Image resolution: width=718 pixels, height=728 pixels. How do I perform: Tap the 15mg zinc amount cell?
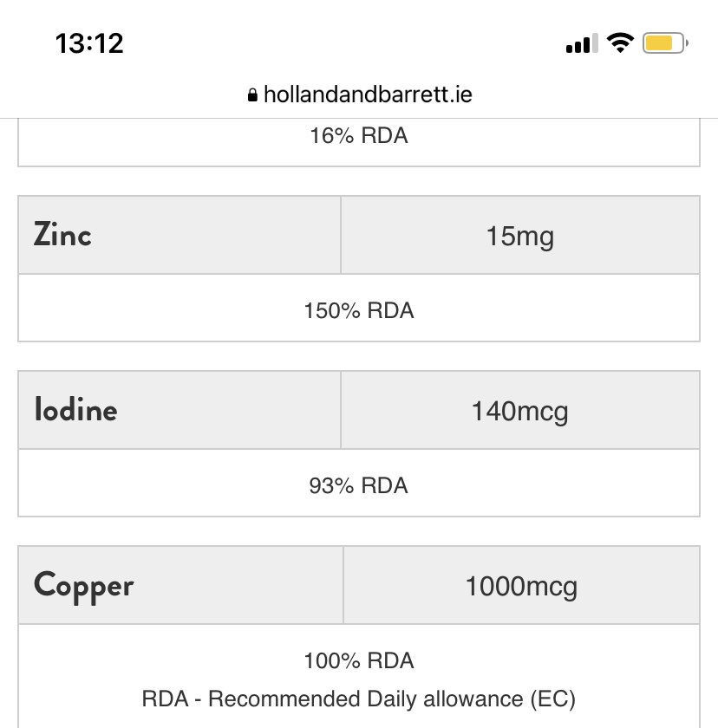pos(519,236)
